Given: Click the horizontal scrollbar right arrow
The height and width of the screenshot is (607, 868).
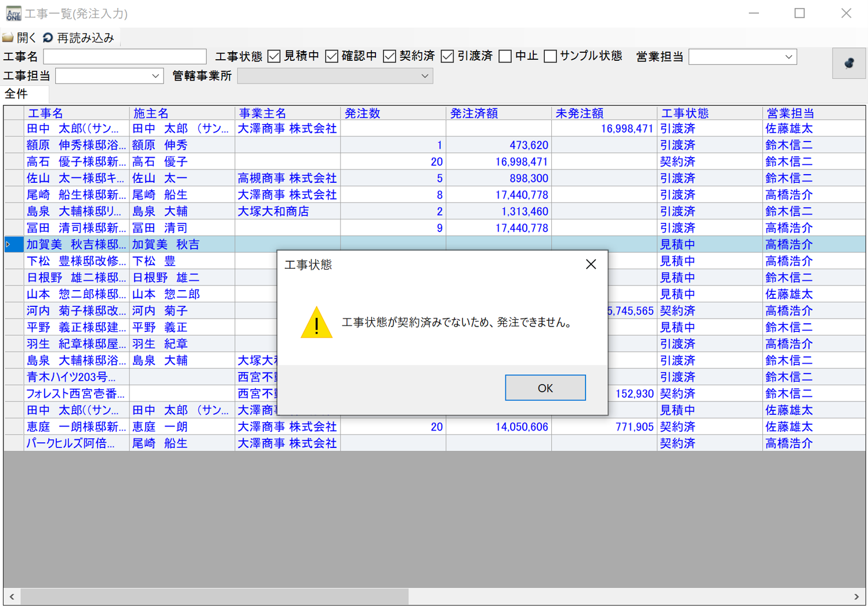Looking at the screenshot, I should [x=856, y=597].
